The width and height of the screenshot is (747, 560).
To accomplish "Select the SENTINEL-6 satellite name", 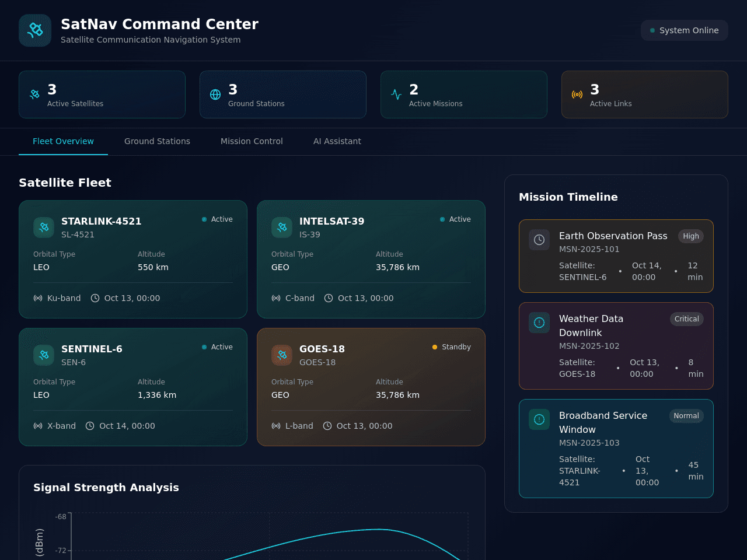I will pyautogui.click(x=92, y=349).
